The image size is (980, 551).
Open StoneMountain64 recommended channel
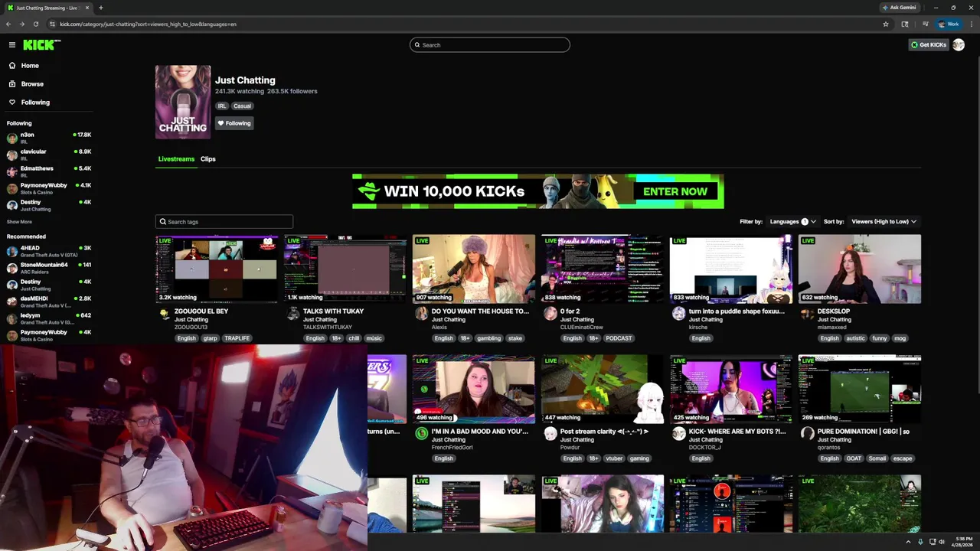coord(49,268)
